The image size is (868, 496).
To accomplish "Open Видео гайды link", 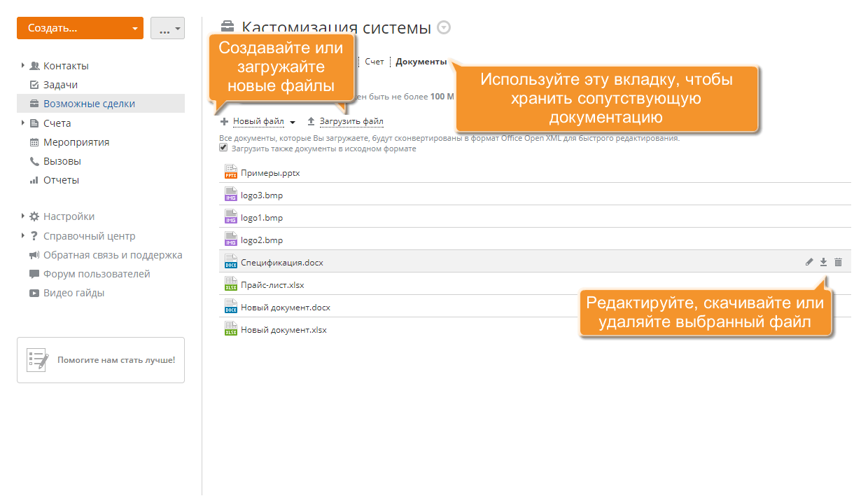I will point(73,293).
